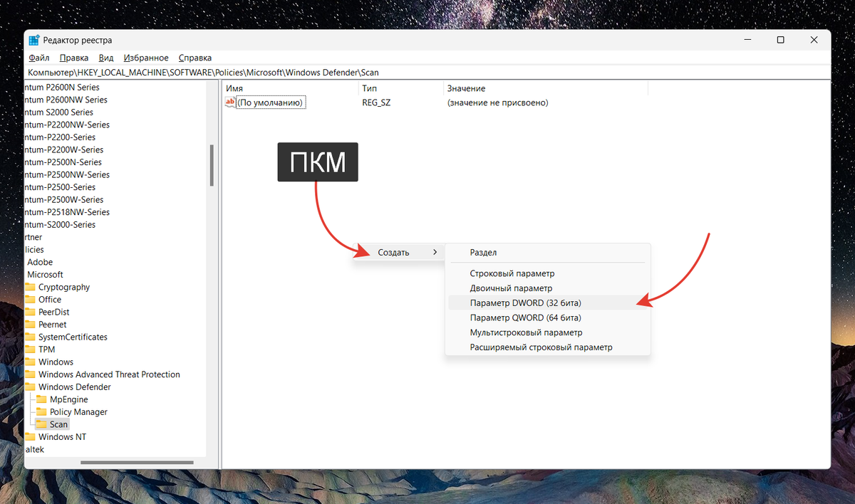The height and width of the screenshot is (504, 855).
Task: Click the Cryptography folder icon
Action: coord(30,288)
